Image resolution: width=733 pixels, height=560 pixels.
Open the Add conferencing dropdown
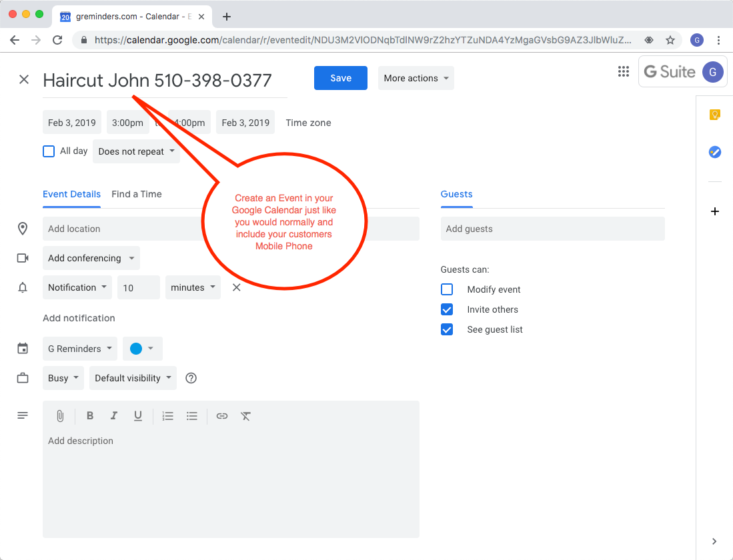click(91, 258)
